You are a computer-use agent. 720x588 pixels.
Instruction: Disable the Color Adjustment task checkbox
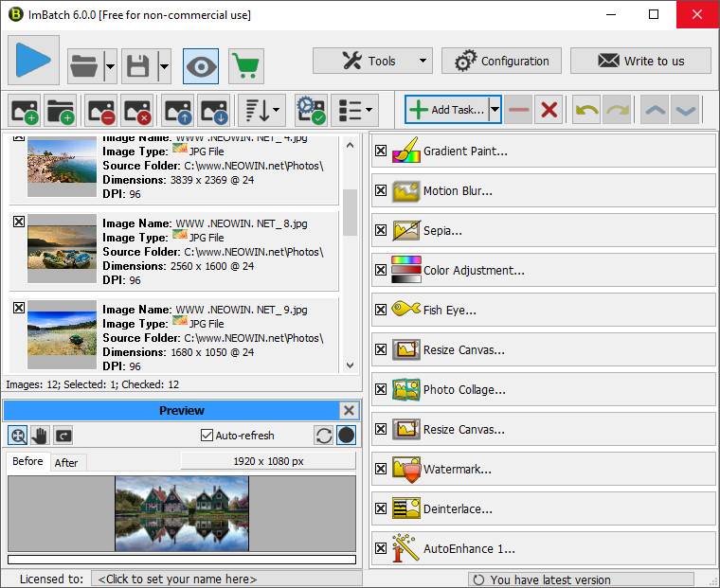click(x=381, y=270)
